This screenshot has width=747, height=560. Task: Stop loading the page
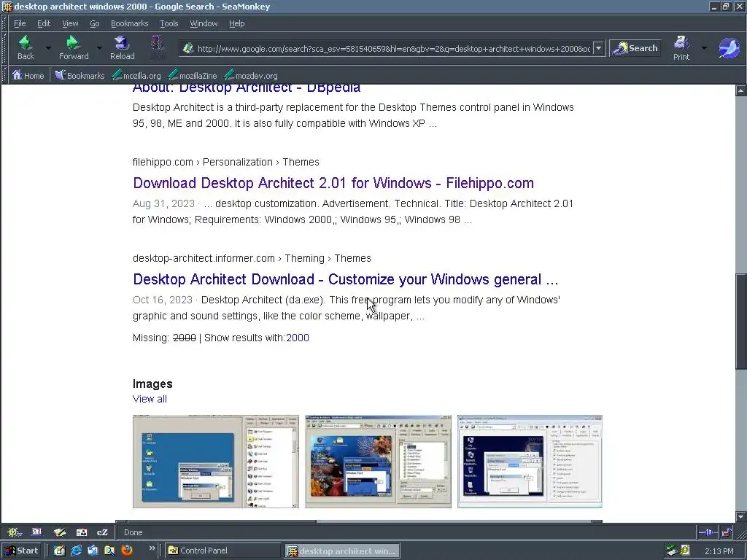click(158, 47)
